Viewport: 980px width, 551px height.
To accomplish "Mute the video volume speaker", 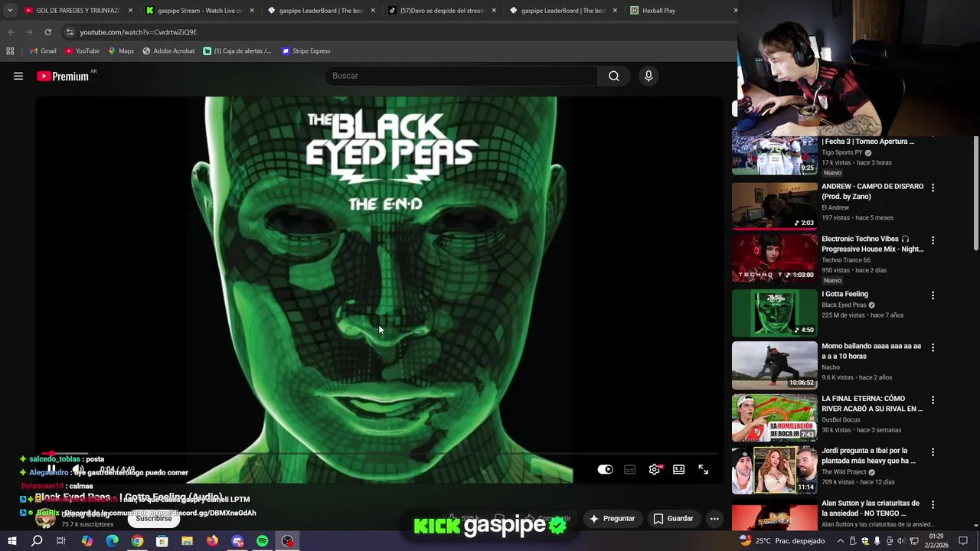I will (x=77, y=469).
